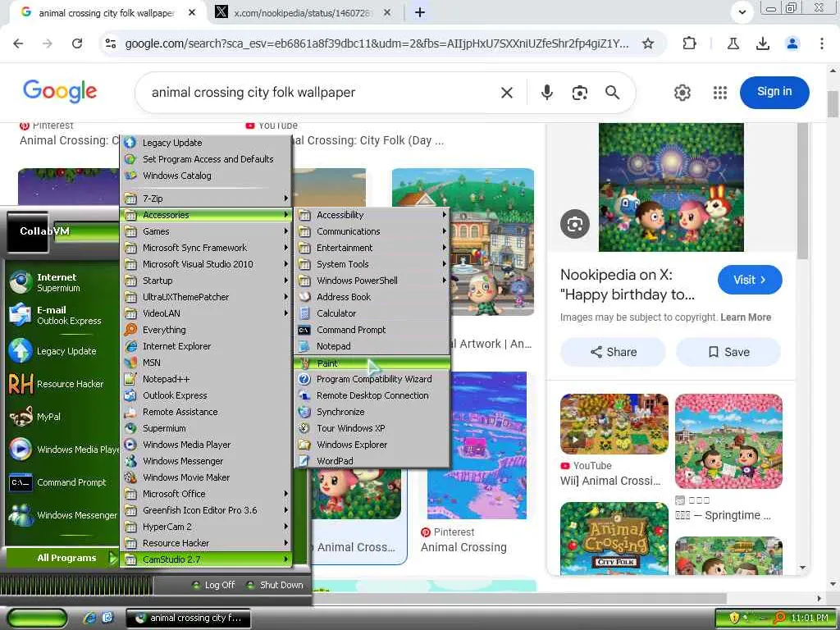Open Notepad in the Accessories submenu
Image resolution: width=840 pixels, height=630 pixels.
point(372,346)
